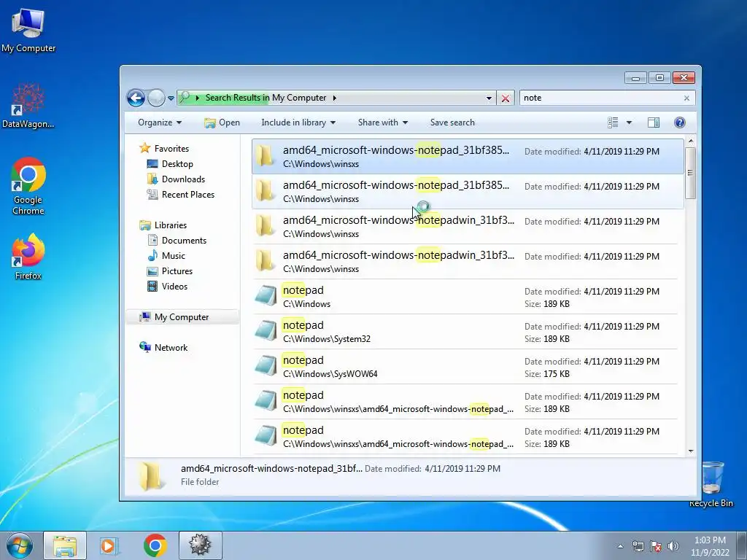Image resolution: width=747 pixels, height=560 pixels.
Task: Open Google Chrome desktop shortcut
Action: (28, 187)
